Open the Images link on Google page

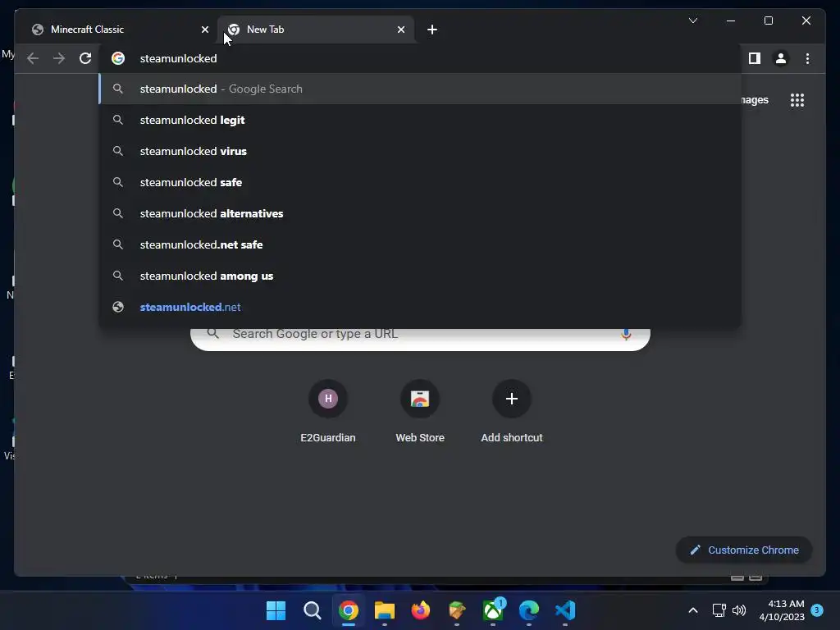point(755,100)
